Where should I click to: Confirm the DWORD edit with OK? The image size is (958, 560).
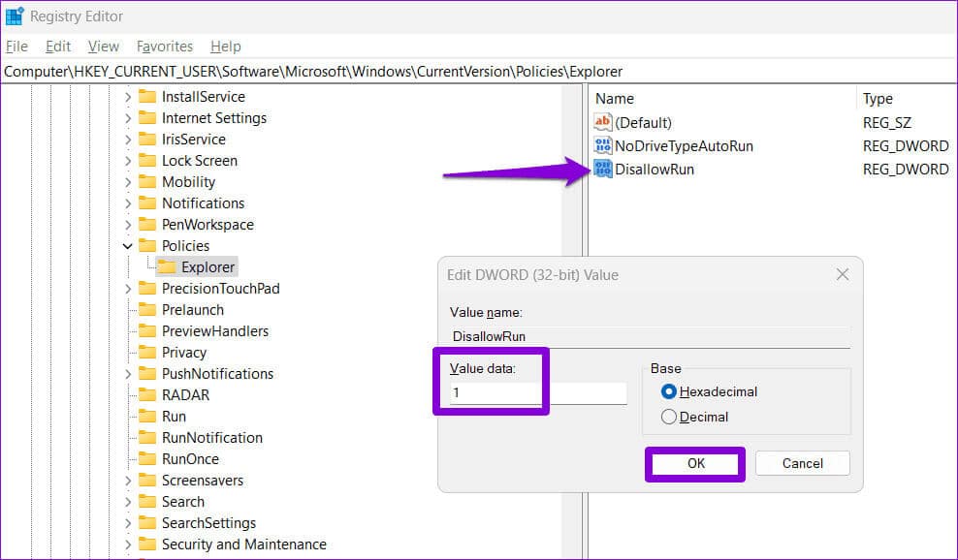tap(695, 463)
